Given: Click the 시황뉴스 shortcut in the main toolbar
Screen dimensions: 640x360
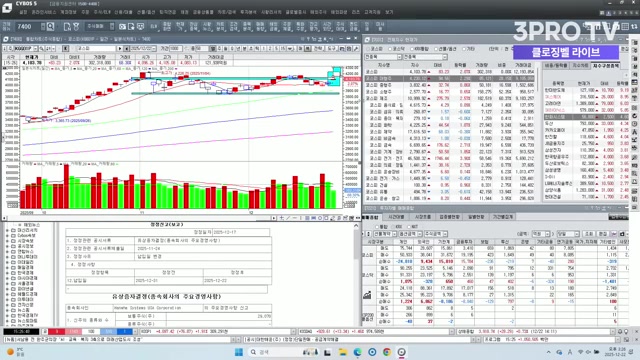Looking at the screenshot, I should pos(207,27).
